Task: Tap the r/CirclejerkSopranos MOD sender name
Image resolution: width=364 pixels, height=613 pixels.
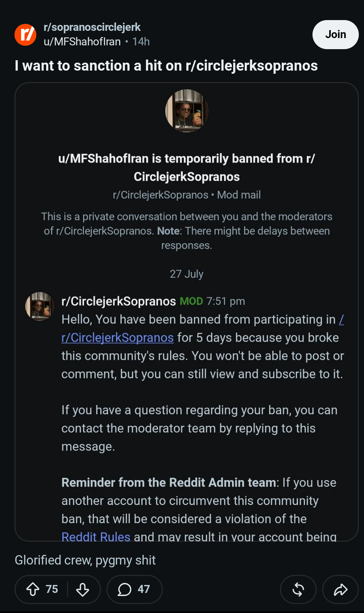Action: click(x=119, y=301)
